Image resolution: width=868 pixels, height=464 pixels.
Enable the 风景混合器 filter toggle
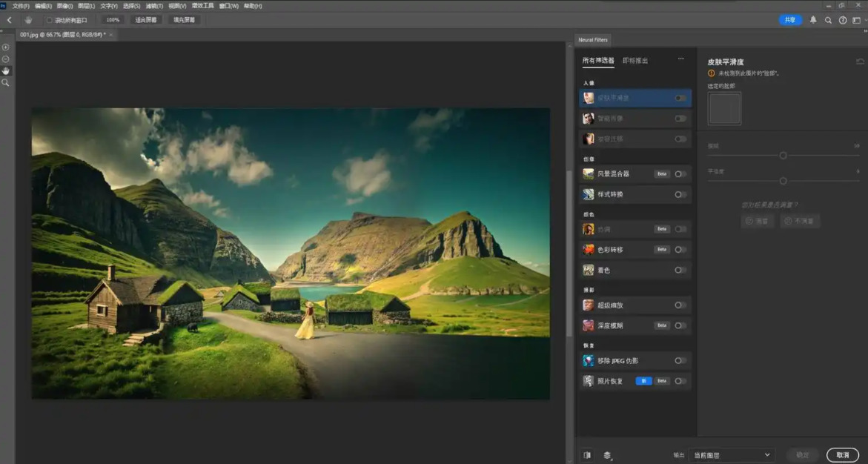680,174
